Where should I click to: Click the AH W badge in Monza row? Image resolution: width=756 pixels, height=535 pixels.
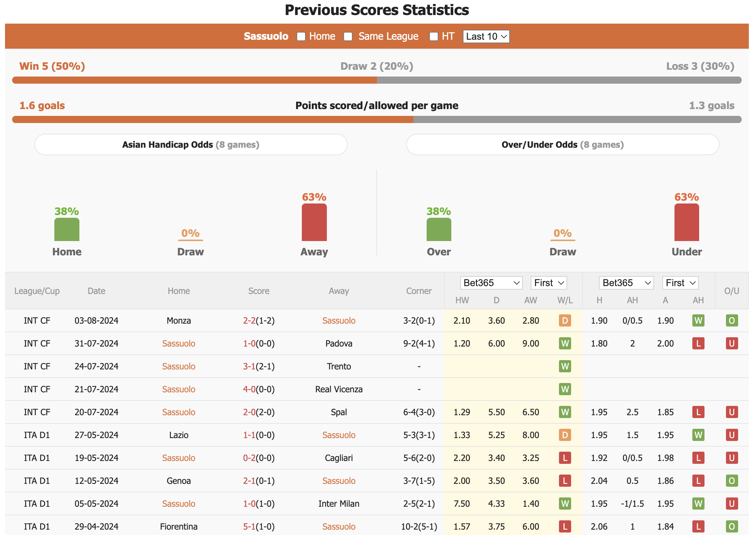pos(698,320)
